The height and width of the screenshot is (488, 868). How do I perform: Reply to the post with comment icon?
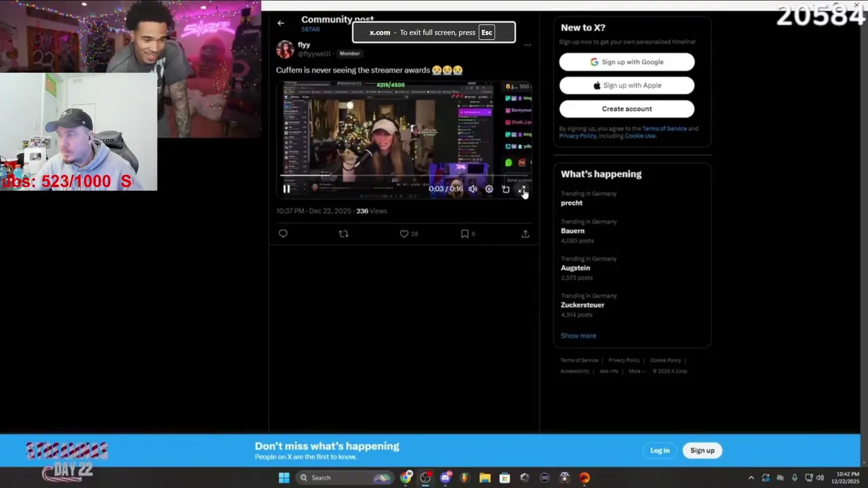tap(283, 234)
